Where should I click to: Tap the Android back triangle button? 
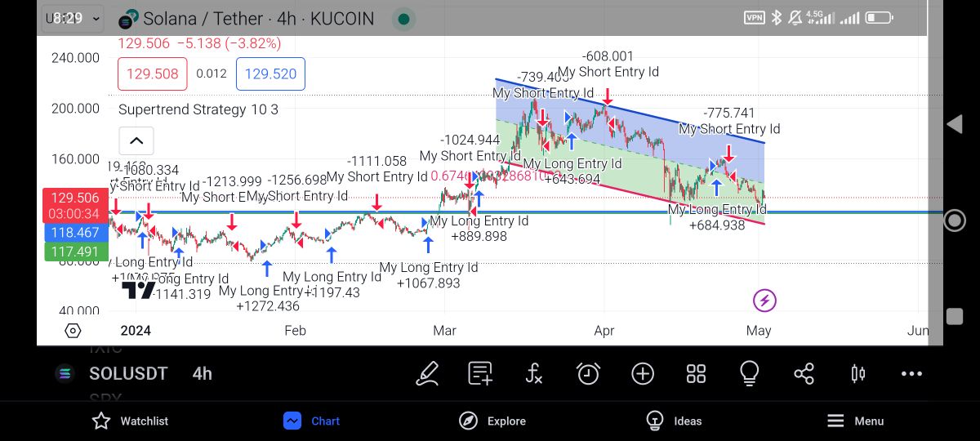(955, 124)
